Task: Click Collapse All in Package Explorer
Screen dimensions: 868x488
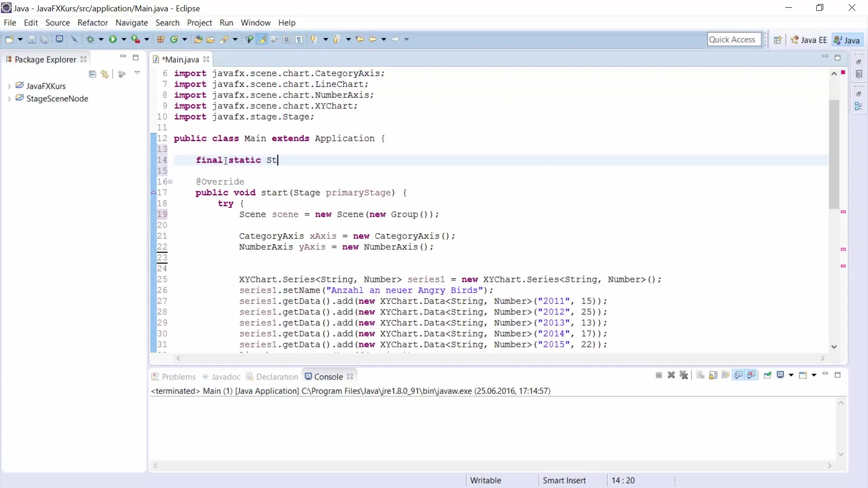Action: click(x=93, y=74)
